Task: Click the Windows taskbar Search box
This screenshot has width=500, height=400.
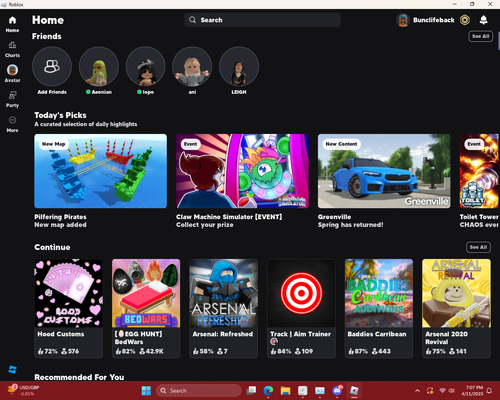Action: click(x=199, y=391)
